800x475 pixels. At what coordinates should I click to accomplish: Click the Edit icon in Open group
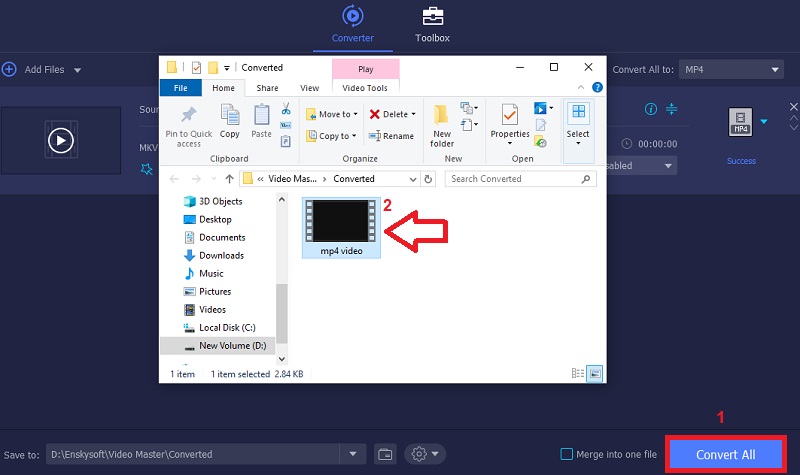(x=541, y=125)
